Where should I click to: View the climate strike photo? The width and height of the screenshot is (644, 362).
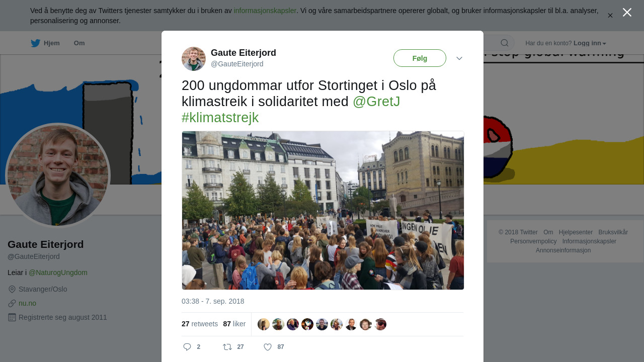click(323, 210)
